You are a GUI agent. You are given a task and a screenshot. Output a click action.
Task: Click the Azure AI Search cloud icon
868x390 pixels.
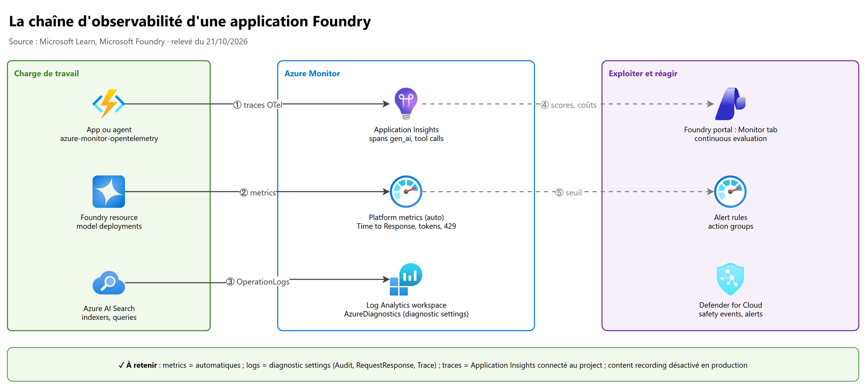tap(109, 283)
